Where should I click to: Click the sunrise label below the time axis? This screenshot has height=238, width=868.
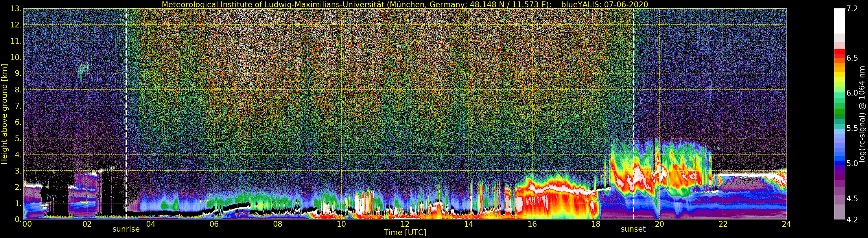pos(126,229)
